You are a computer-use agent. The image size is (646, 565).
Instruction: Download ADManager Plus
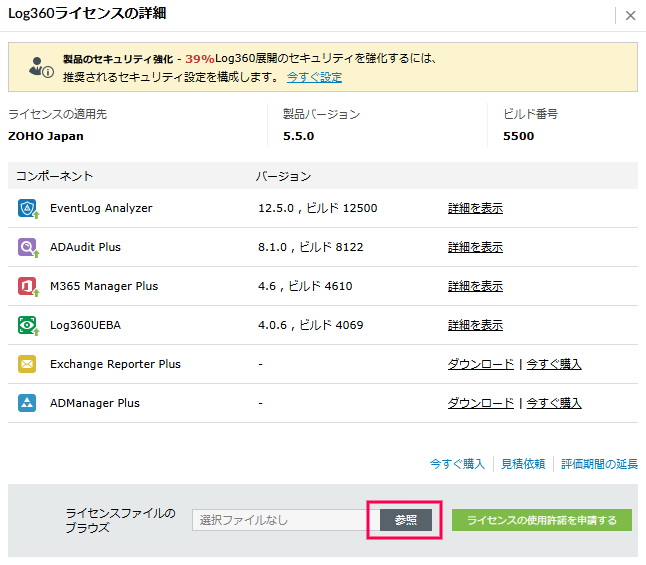481,403
